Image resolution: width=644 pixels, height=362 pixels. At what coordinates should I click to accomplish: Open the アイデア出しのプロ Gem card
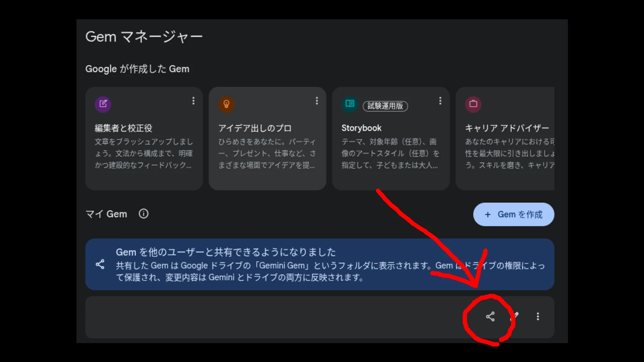(x=267, y=138)
